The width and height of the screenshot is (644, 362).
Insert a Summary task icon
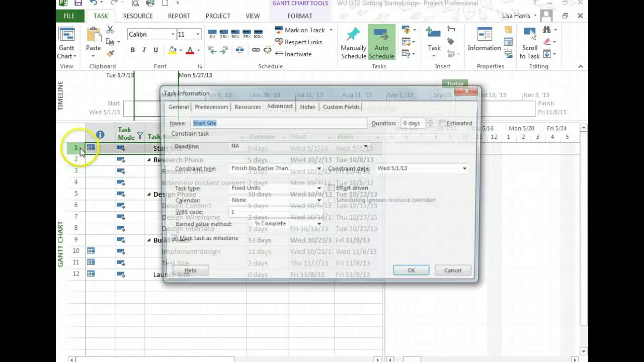pyautogui.click(x=451, y=30)
